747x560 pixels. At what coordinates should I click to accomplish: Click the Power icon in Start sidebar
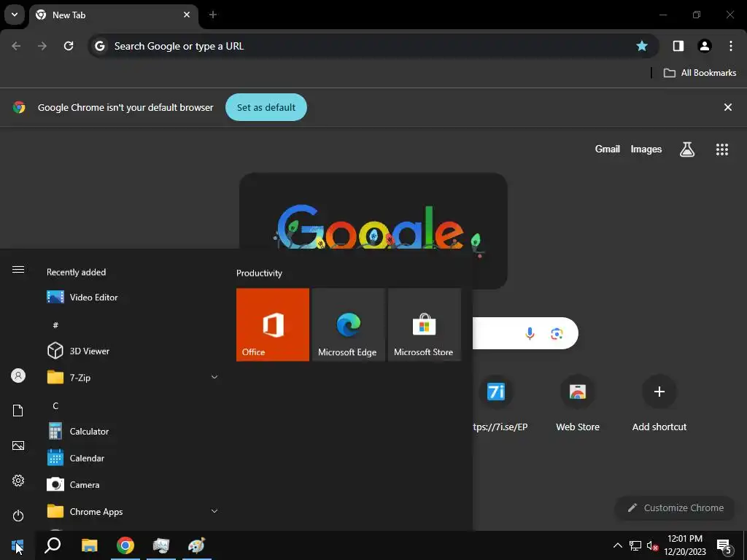pos(18,516)
